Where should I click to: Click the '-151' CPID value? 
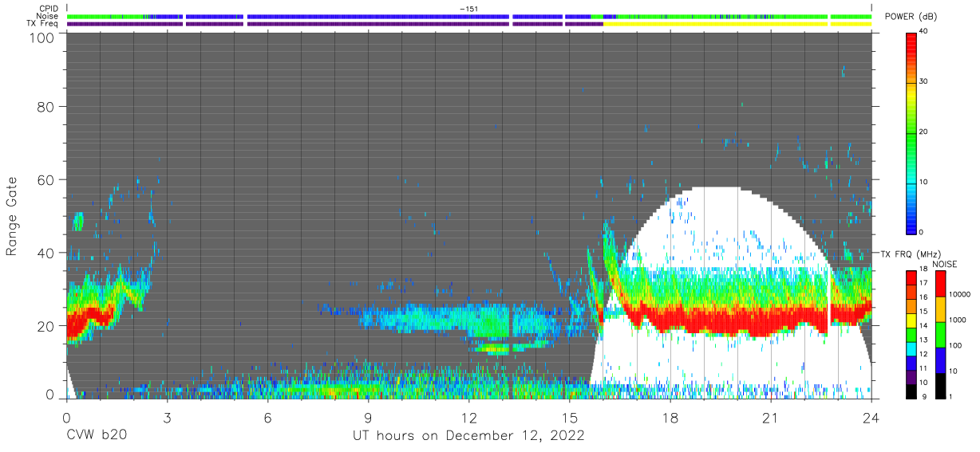(469, 8)
